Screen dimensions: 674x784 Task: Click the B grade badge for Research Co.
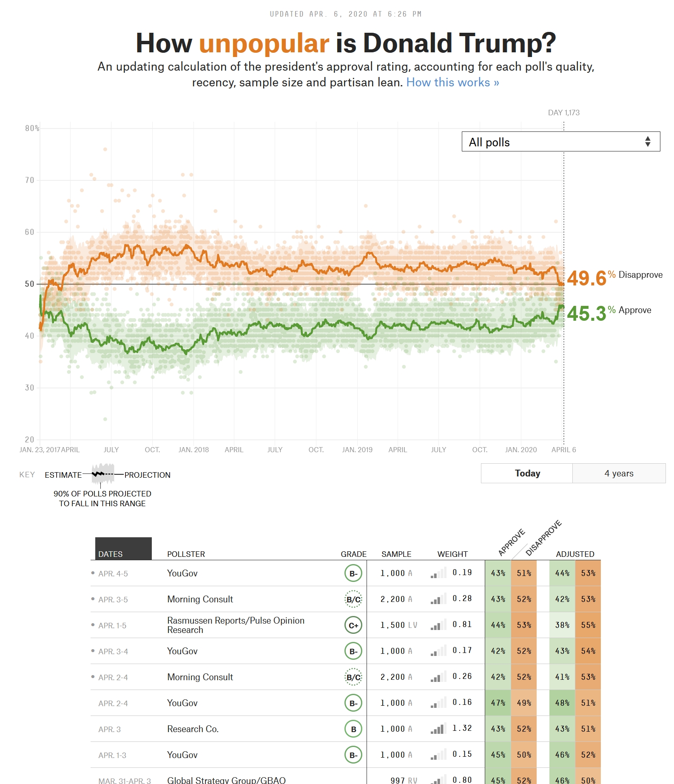coord(353,729)
